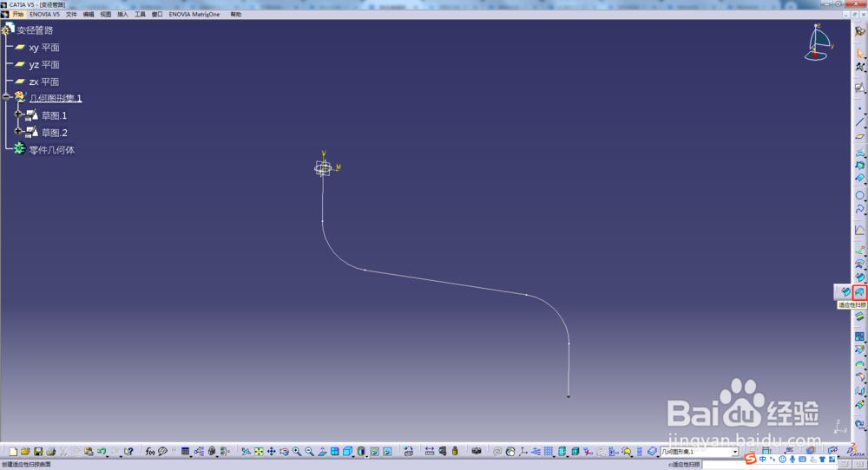Open the 编辑 menu
This screenshot has height=470, width=868.
[x=89, y=15]
